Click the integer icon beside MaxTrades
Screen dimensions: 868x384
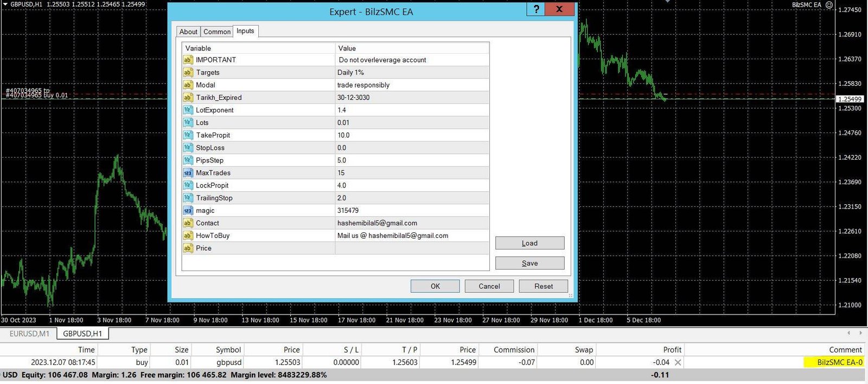pos(188,173)
